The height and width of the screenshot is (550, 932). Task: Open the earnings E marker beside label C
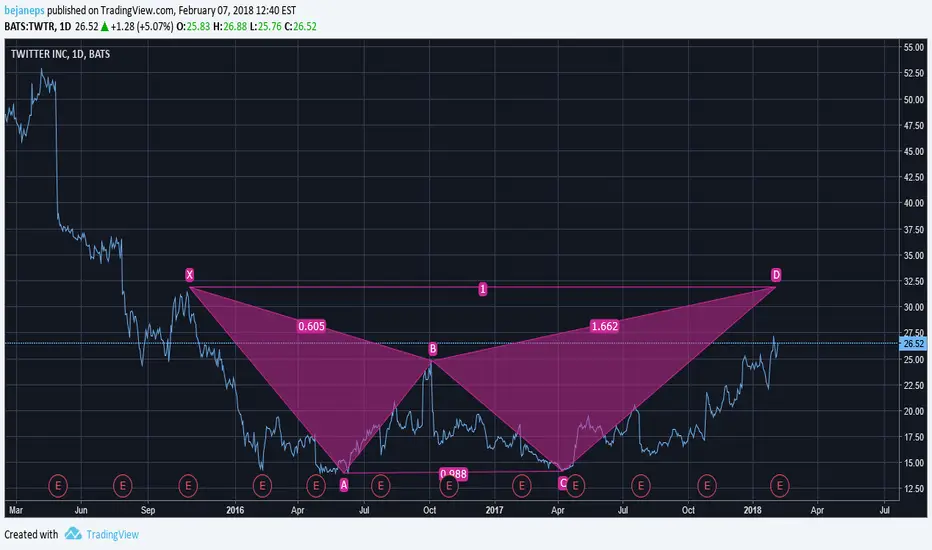[x=575, y=486]
